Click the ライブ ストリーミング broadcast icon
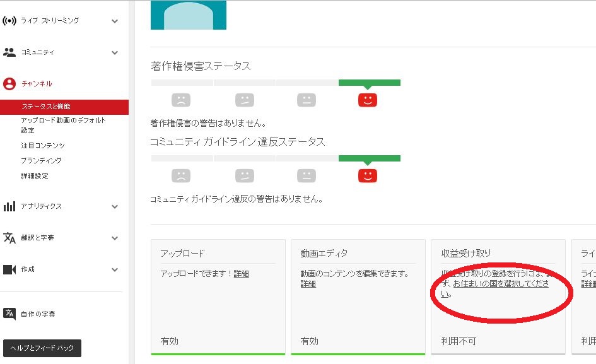 coord(9,21)
